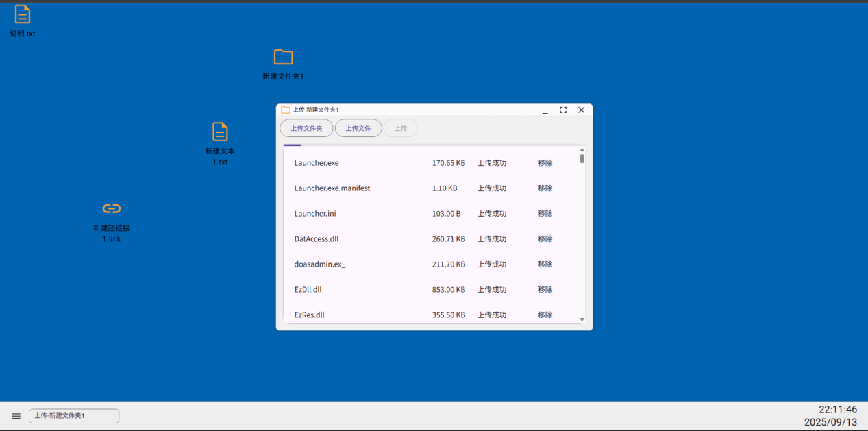Click the hamburger menu icon in taskbar
Viewport: 868px width, 431px height.
pyautogui.click(x=16, y=416)
